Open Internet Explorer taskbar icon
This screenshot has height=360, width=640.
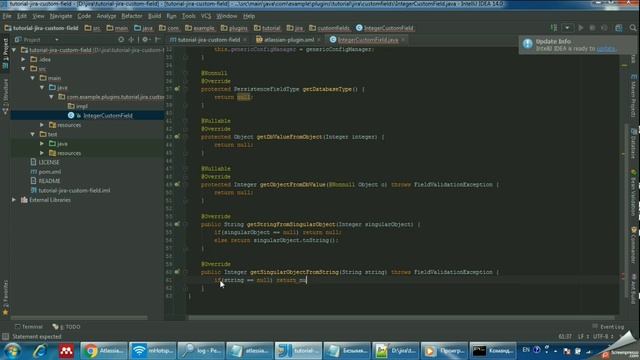[39, 351]
